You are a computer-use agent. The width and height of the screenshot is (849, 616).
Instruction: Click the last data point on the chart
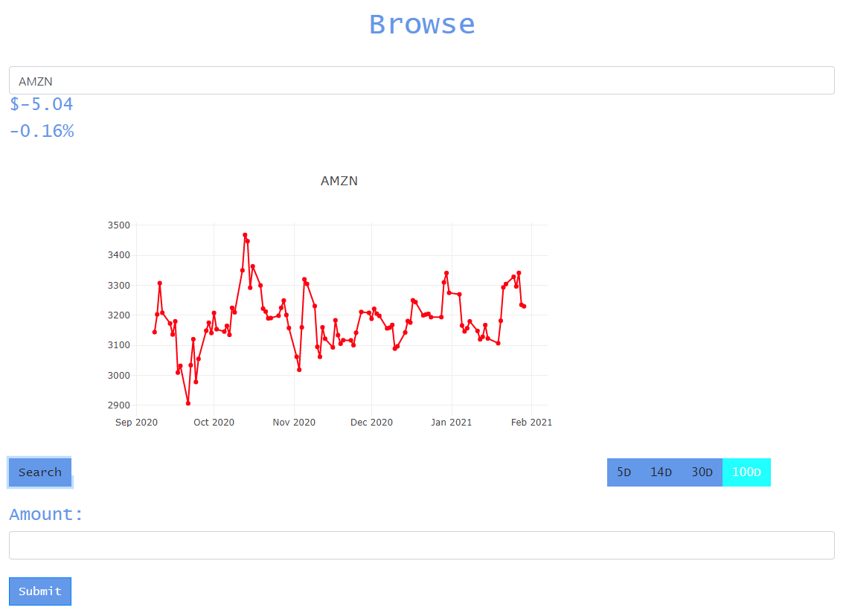[524, 307]
